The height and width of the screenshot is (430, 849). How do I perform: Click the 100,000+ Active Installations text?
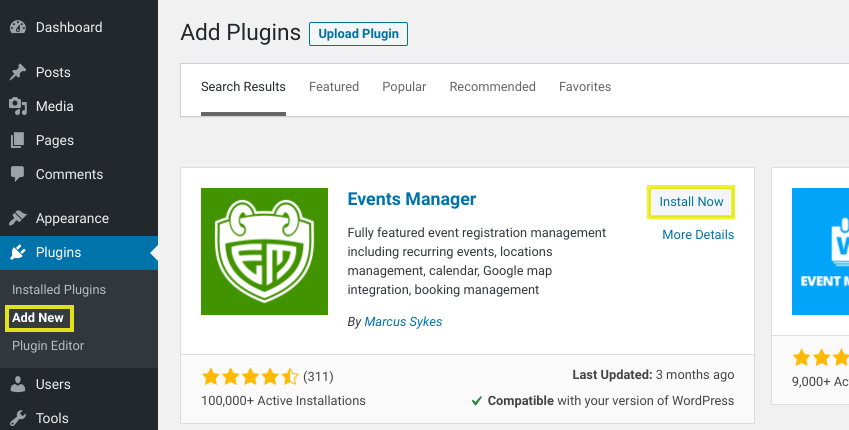[283, 401]
